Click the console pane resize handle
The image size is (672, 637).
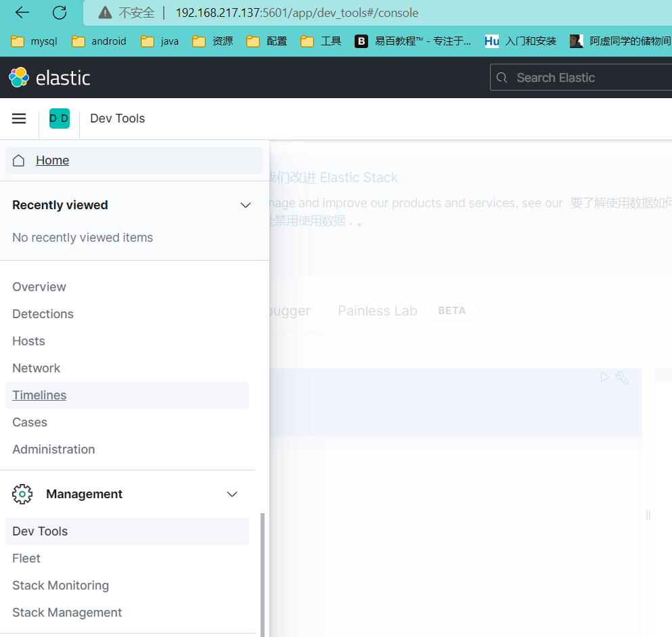click(648, 515)
